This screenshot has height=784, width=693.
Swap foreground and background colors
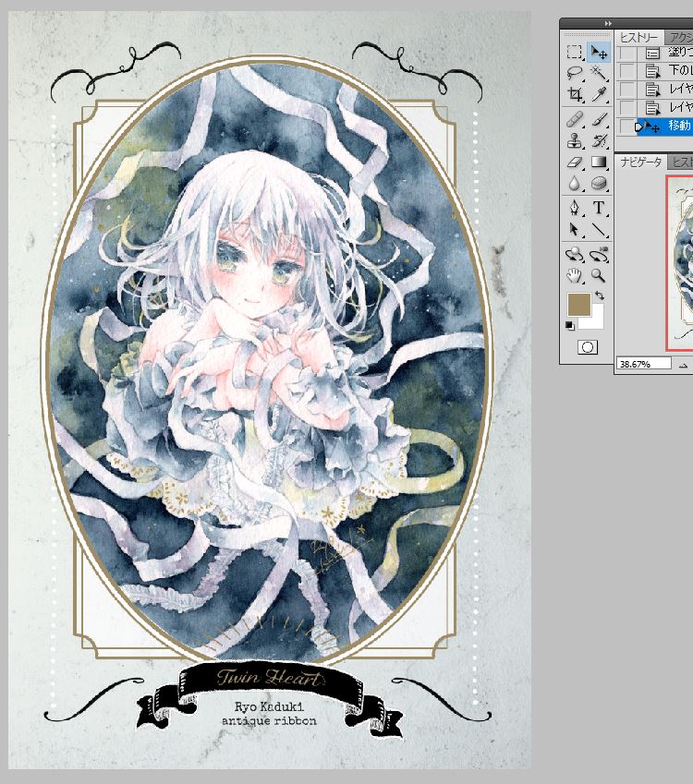click(600, 296)
